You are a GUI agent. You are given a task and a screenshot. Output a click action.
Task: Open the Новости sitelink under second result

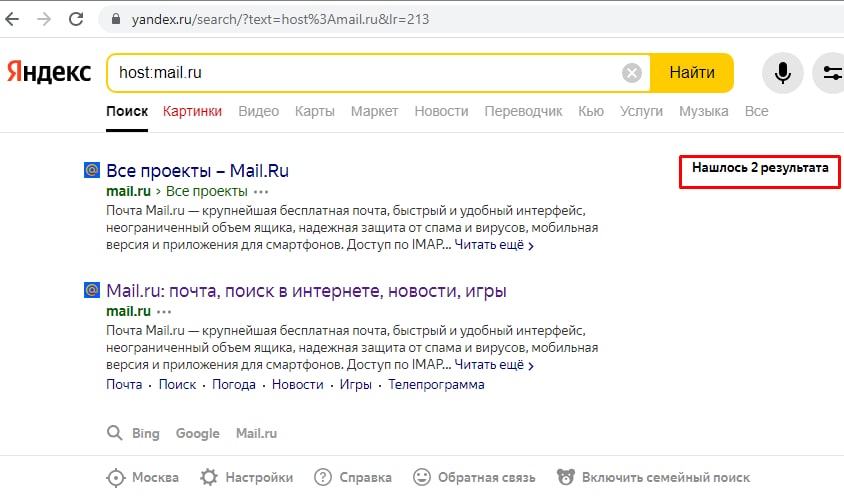(298, 384)
